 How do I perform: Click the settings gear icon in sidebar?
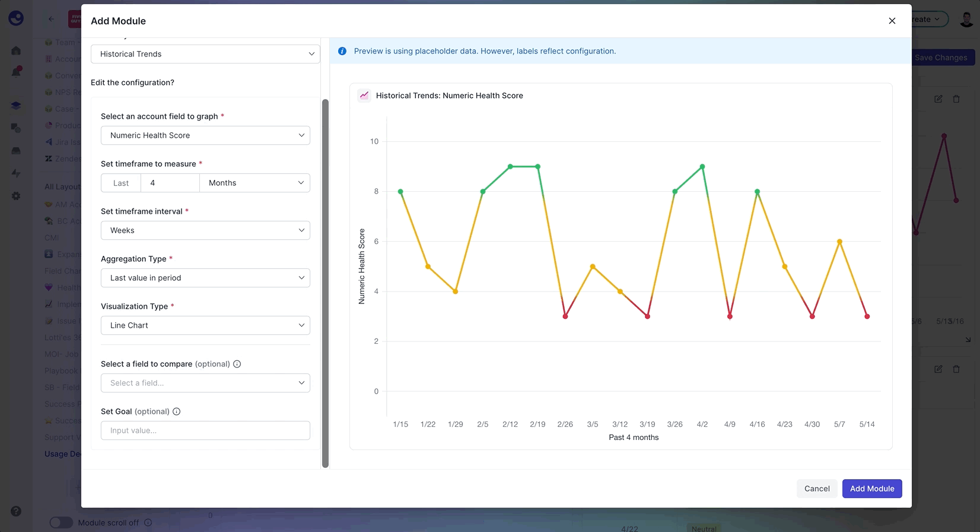pos(16,196)
